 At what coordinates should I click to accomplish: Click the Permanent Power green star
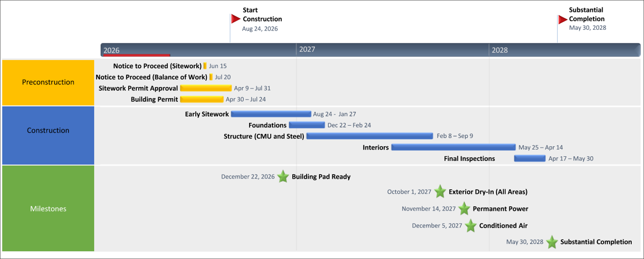[x=464, y=209]
